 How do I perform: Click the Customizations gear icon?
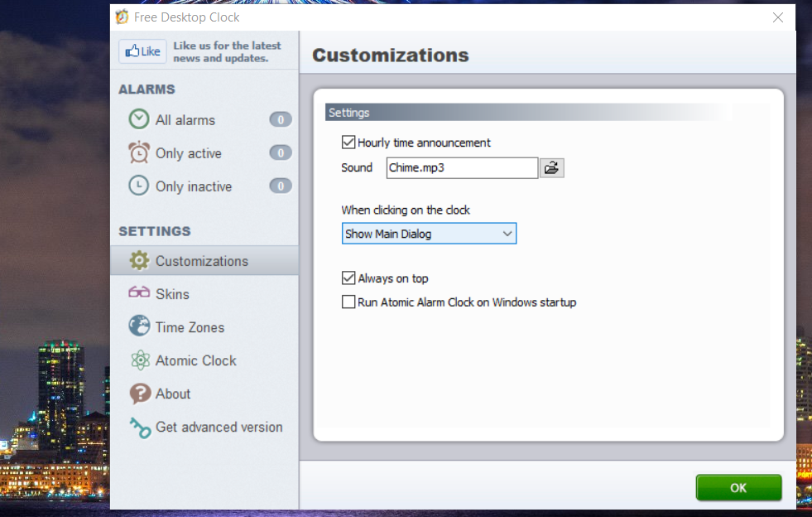pyautogui.click(x=138, y=260)
